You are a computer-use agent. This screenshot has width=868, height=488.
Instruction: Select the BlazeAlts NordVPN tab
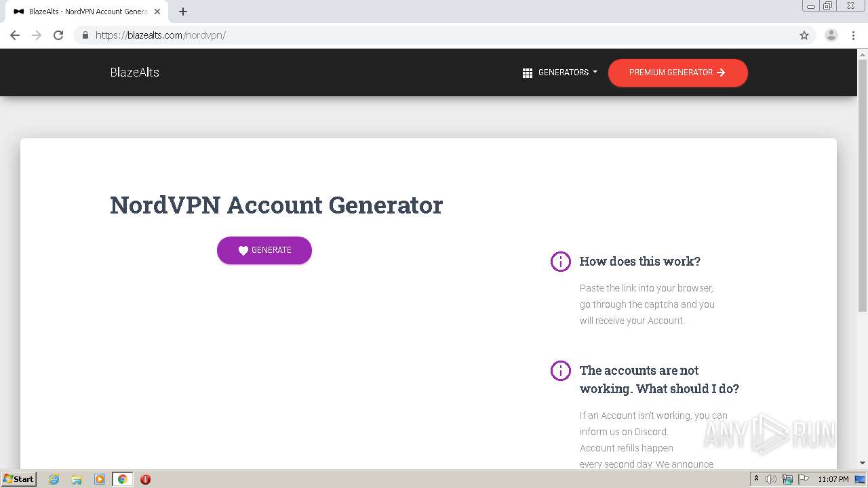tap(85, 12)
